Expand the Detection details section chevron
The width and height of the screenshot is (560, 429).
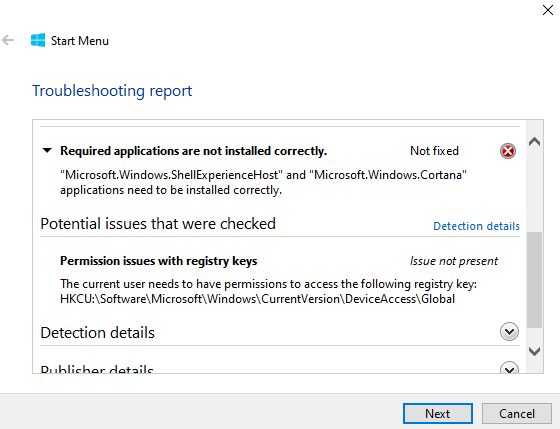pyautogui.click(x=509, y=332)
